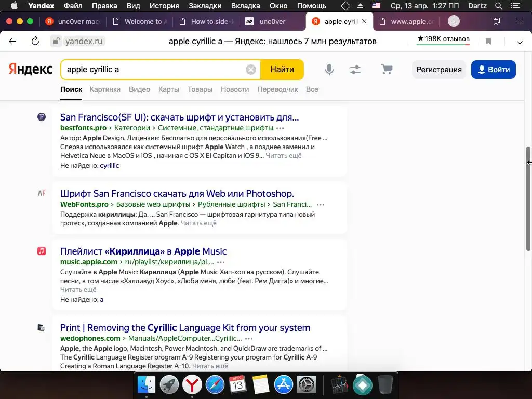Open the shopping cart icon
This screenshot has width=532, height=399.
pos(387,69)
